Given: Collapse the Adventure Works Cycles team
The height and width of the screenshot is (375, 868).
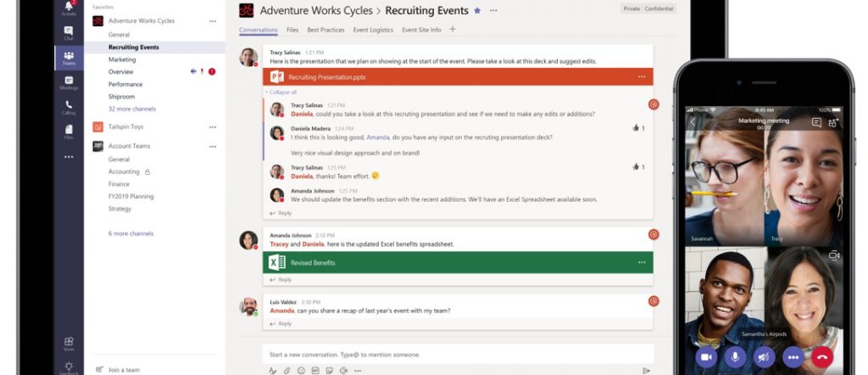Looking at the screenshot, I should pyautogui.click(x=142, y=21).
